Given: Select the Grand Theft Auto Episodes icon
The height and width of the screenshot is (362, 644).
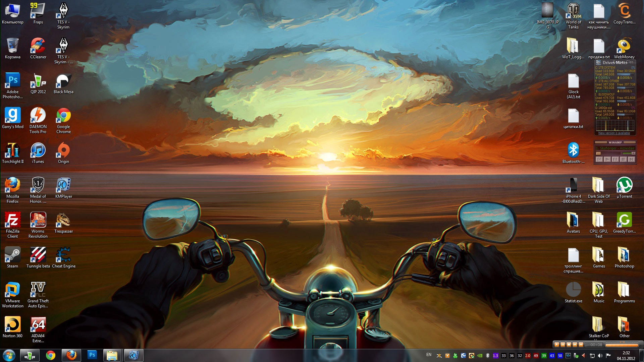Looking at the screenshot, I should [x=38, y=295].
